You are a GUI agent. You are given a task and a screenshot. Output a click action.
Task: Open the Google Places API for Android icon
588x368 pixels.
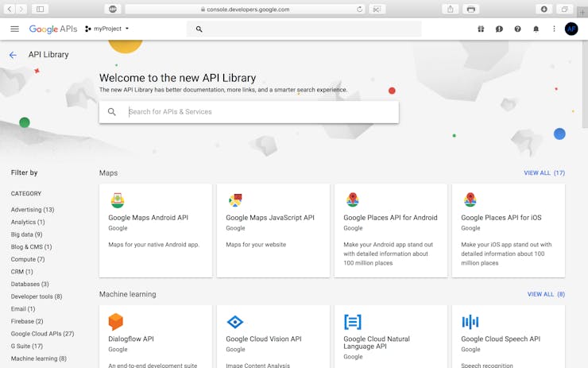353,199
